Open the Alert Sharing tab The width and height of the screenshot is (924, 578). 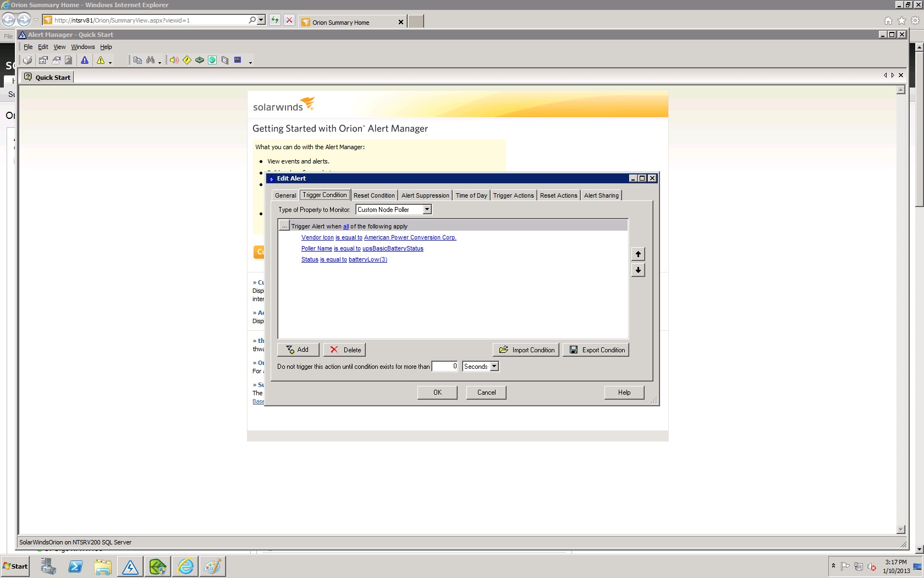(601, 195)
